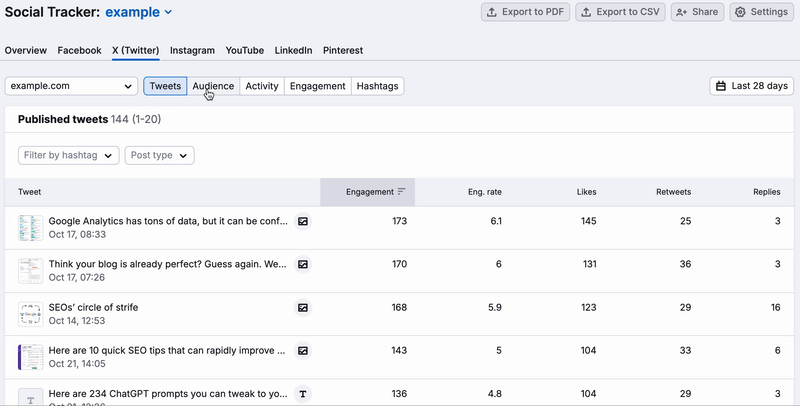Click the 'SEOs' circle of strife' tweet text
This screenshot has height=406, width=800.
pyautogui.click(x=93, y=308)
